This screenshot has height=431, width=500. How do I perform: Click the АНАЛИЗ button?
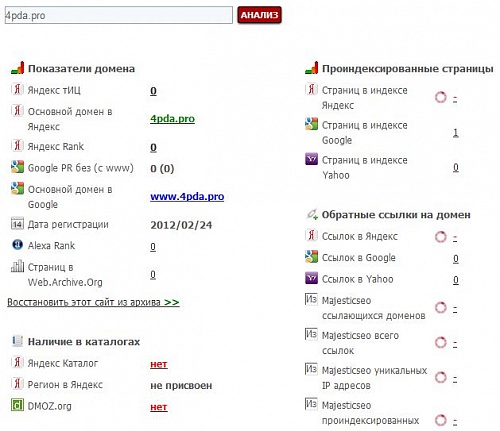tap(259, 15)
